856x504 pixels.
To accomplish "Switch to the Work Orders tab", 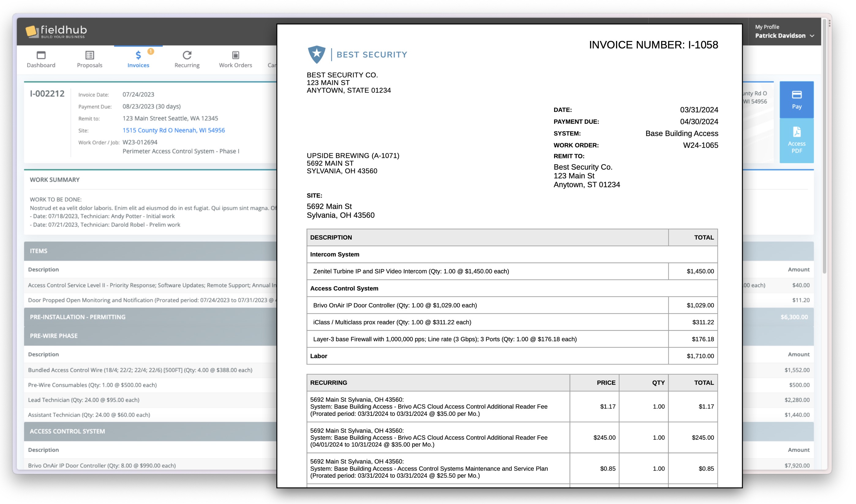I will [x=236, y=65].
